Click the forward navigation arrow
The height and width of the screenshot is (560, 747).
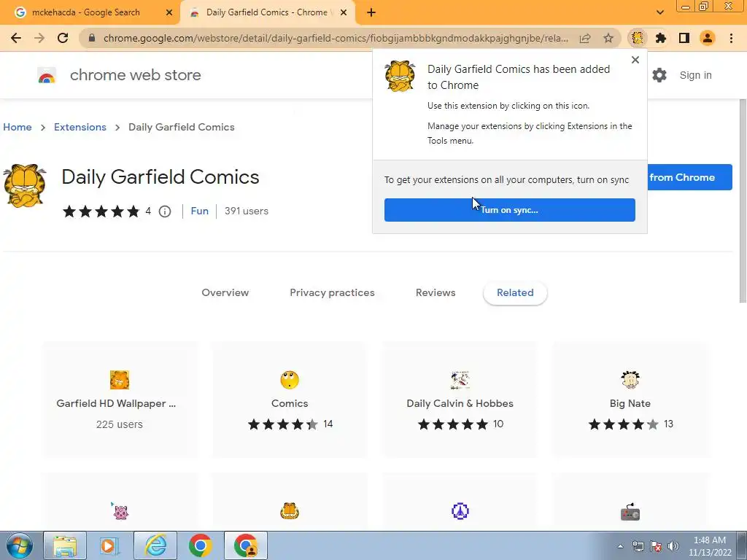tap(39, 38)
